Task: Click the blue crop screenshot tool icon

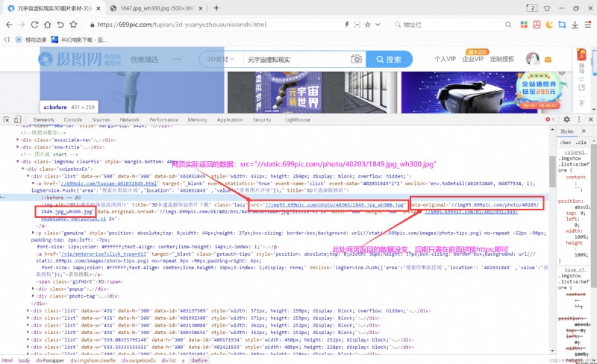Action: click(562, 25)
